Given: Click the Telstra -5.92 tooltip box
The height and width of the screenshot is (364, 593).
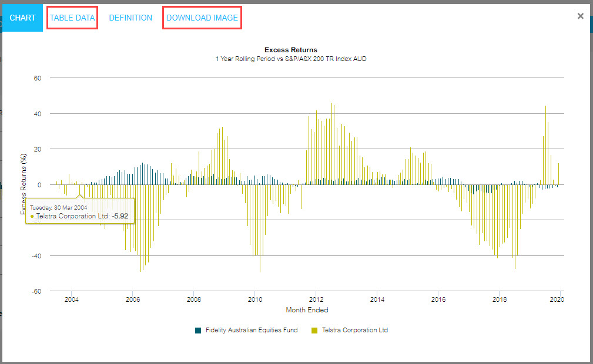Looking at the screenshot, I should [x=81, y=211].
